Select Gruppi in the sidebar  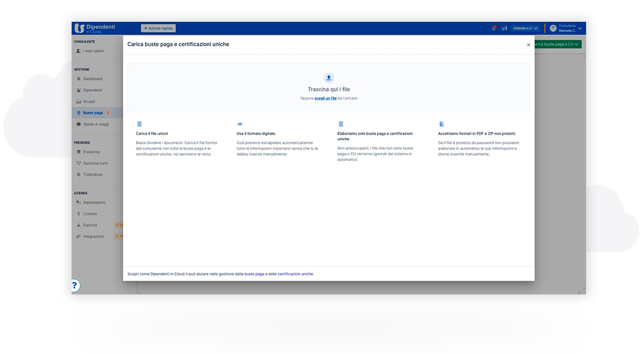tap(89, 101)
